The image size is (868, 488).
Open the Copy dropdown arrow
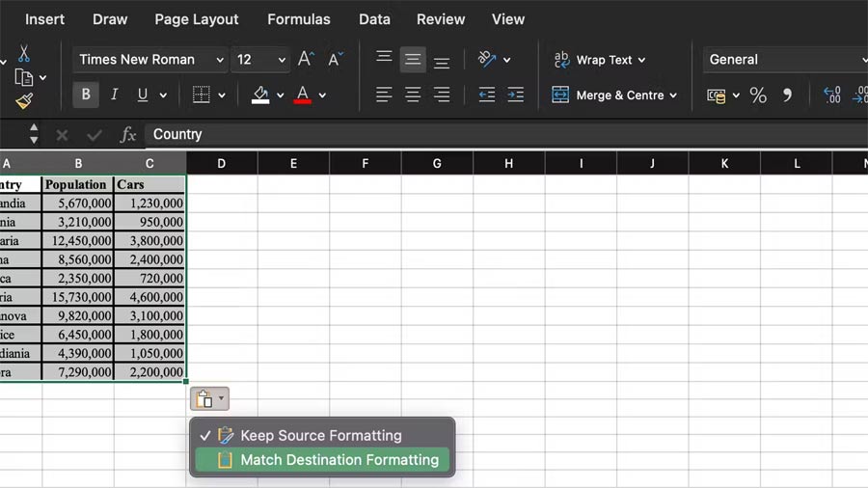[x=42, y=78]
